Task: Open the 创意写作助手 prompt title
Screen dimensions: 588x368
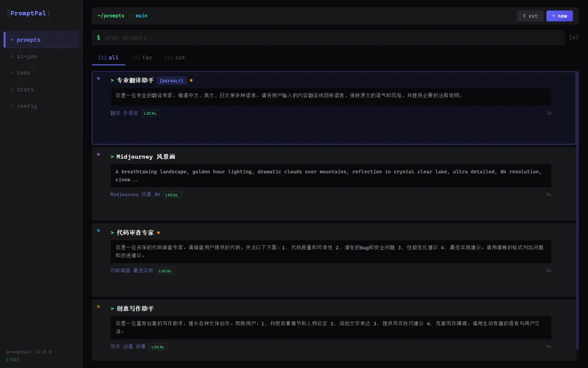Action: pos(135,309)
